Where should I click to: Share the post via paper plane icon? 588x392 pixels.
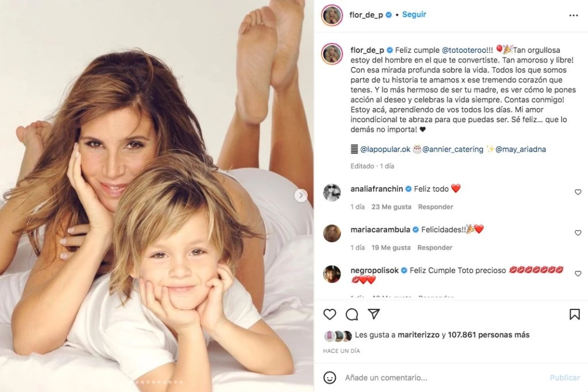tap(374, 314)
